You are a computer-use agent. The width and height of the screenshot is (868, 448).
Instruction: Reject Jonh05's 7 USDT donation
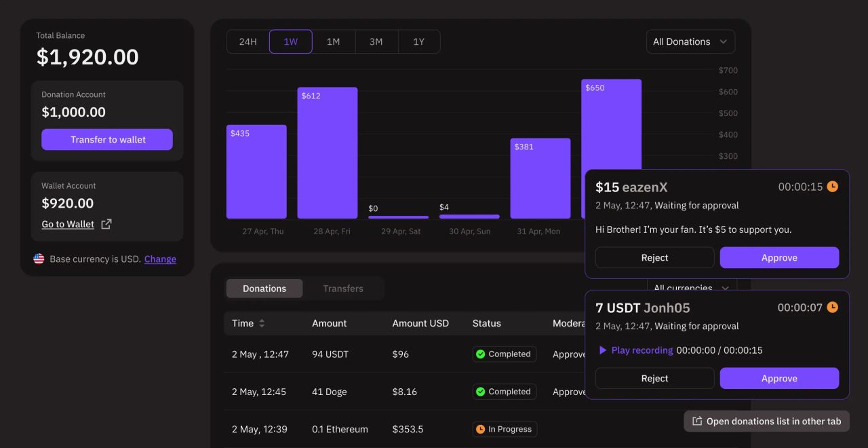point(654,378)
